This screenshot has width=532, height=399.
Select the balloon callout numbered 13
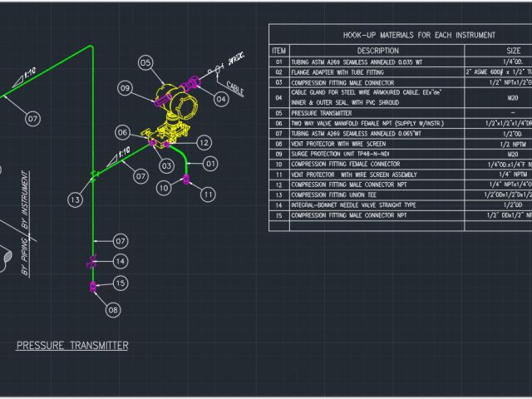click(76, 199)
